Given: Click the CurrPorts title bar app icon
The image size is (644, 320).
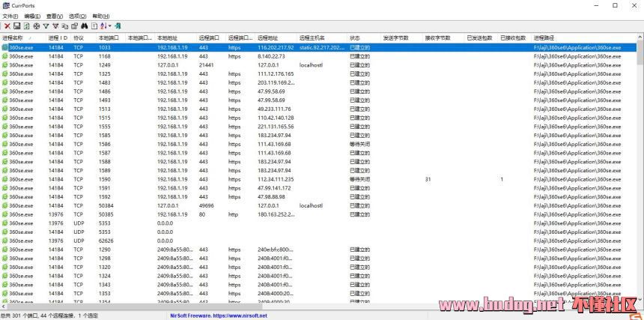Looking at the screenshot, I should (x=6, y=5).
